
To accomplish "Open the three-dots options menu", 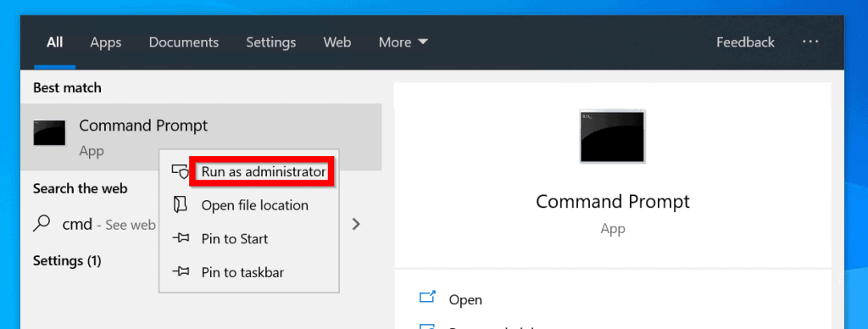I will click(810, 42).
